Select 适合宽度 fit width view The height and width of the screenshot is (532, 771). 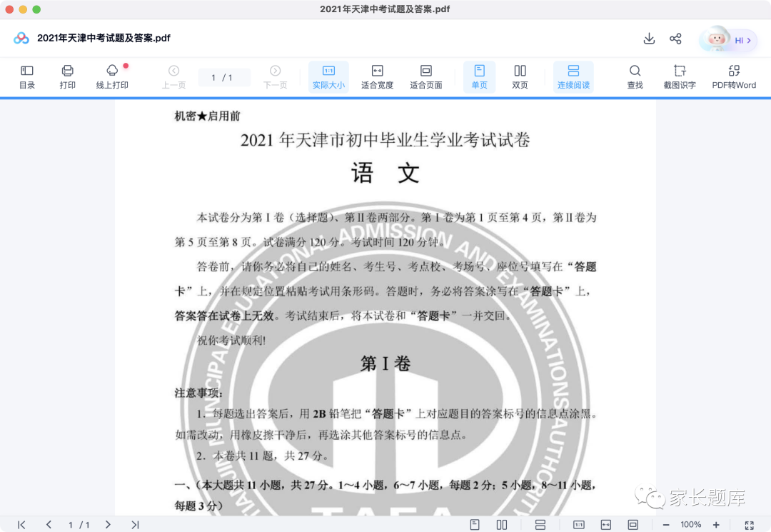377,77
